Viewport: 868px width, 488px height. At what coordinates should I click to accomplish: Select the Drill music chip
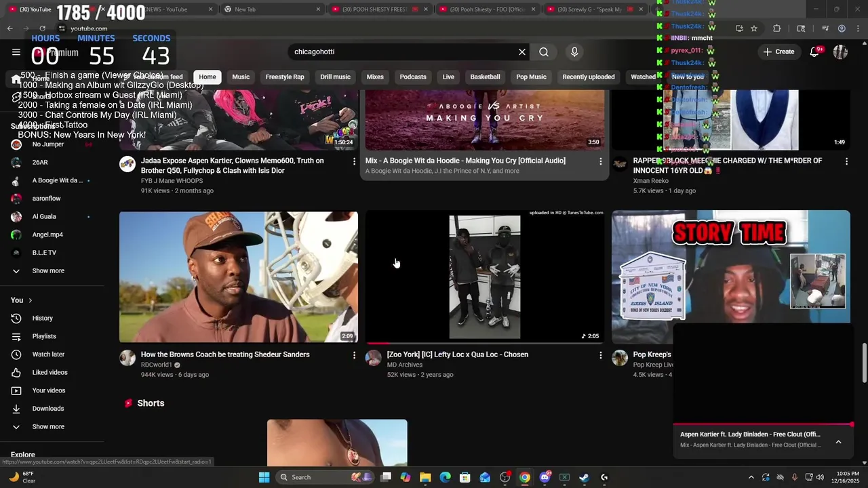pyautogui.click(x=335, y=77)
